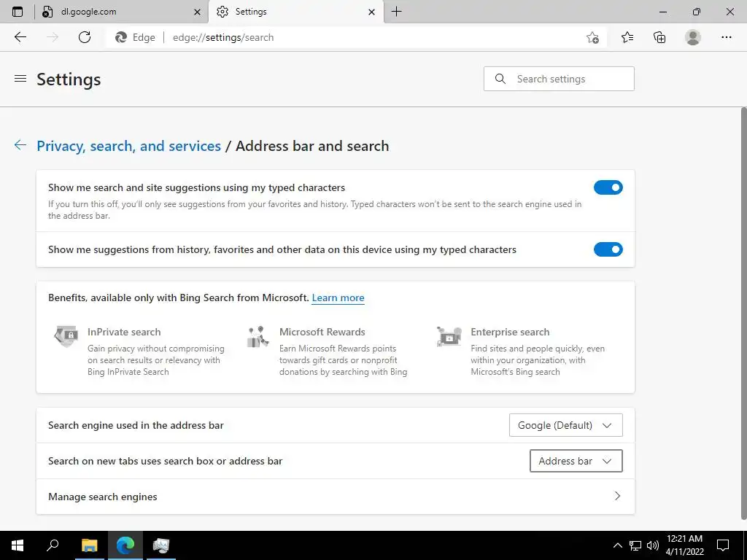Open the Server Manager taskbar icon
The width and height of the screenshot is (747, 560).
pyautogui.click(x=161, y=545)
